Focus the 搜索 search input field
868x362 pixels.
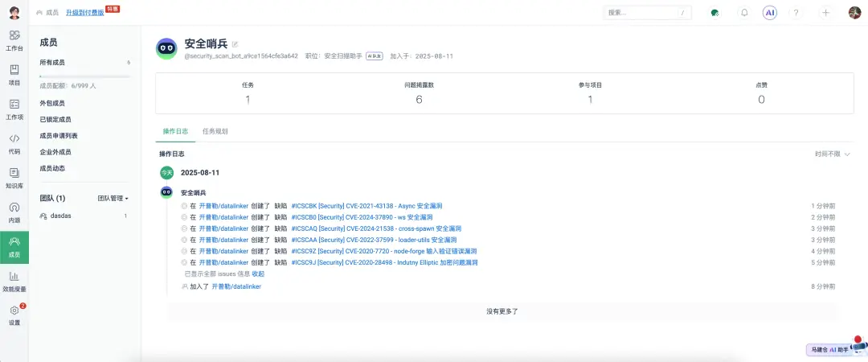pyautogui.click(x=647, y=13)
